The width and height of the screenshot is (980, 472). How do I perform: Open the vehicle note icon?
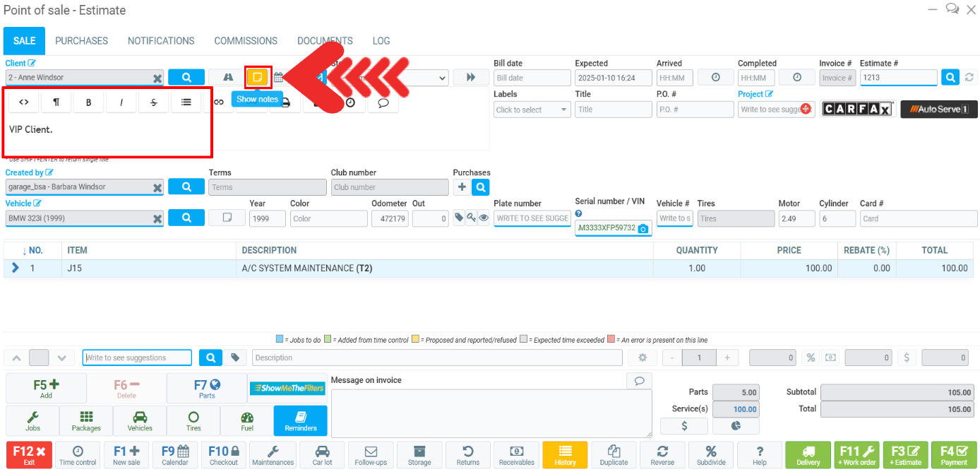pos(227,218)
